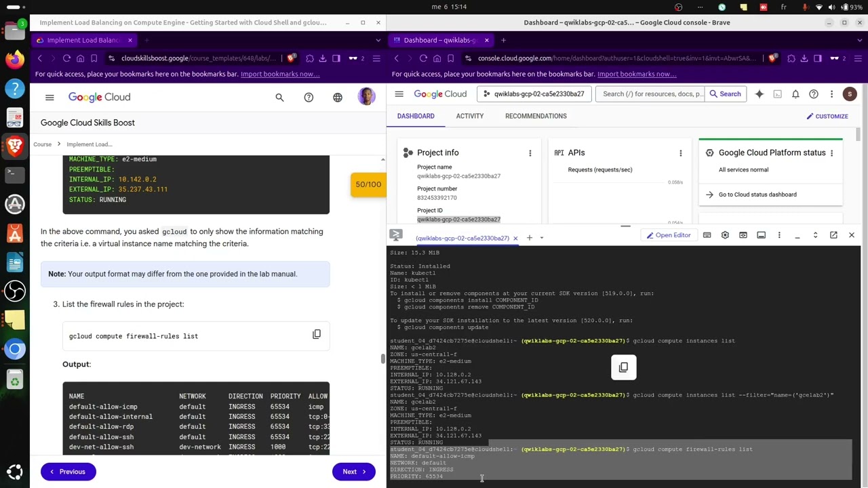Open the Cloud console help icon
The width and height of the screenshot is (868, 488).
[x=814, y=94]
